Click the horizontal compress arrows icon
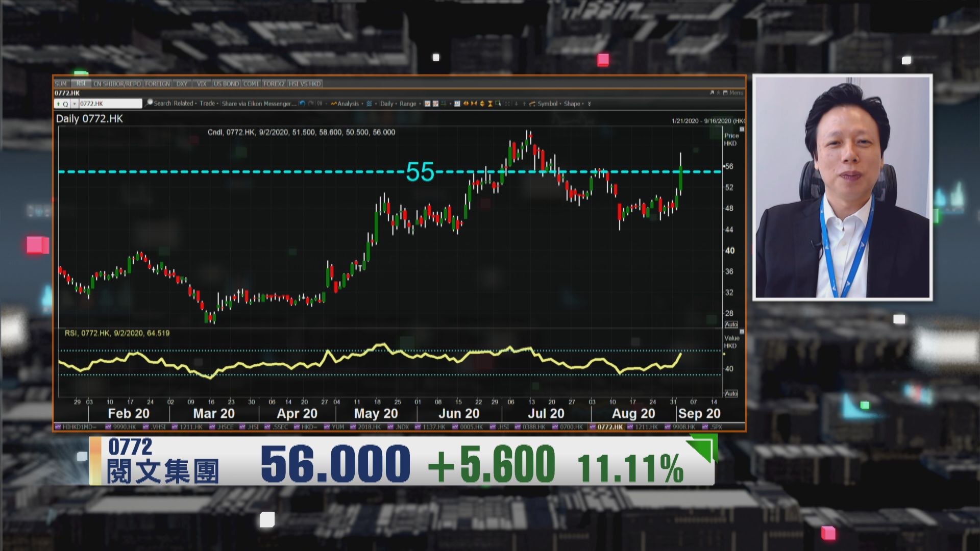This screenshot has height=551, width=980. [474, 104]
